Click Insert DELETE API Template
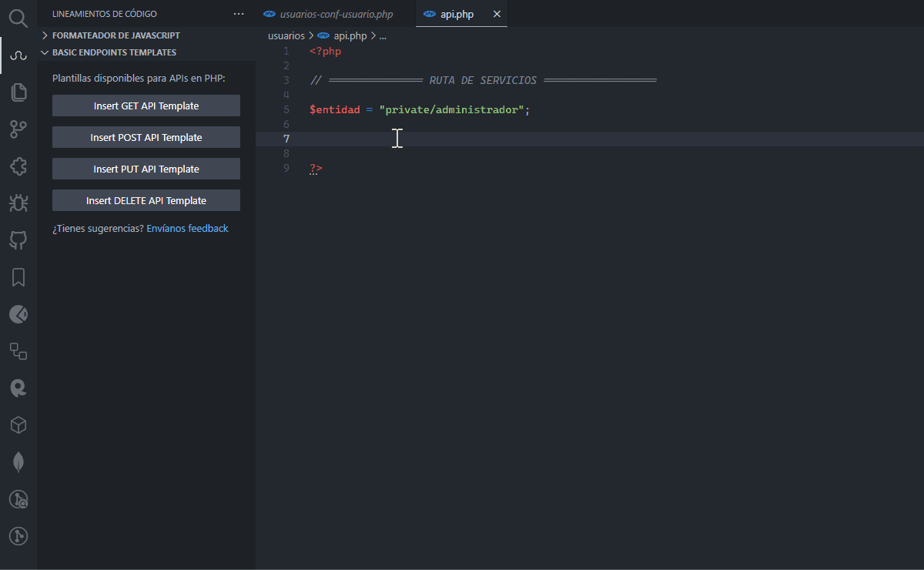The width and height of the screenshot is (924, 570). [x=146, y=200]
